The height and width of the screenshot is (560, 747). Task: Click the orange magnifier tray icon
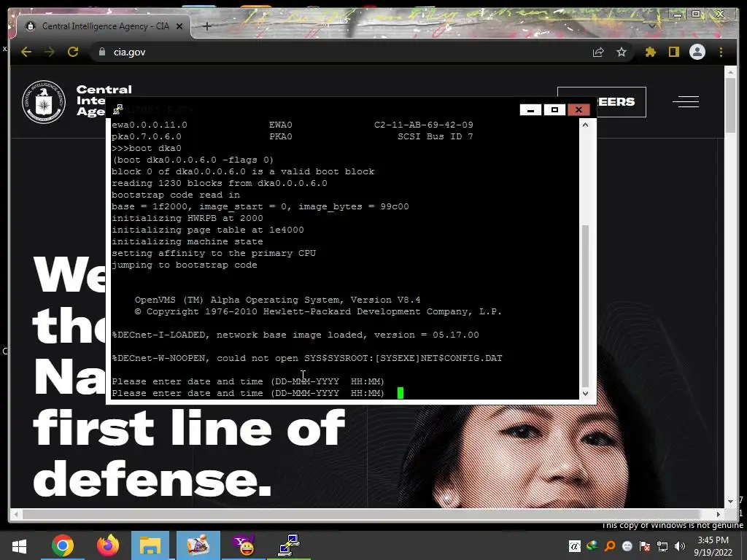pos(609,546)
